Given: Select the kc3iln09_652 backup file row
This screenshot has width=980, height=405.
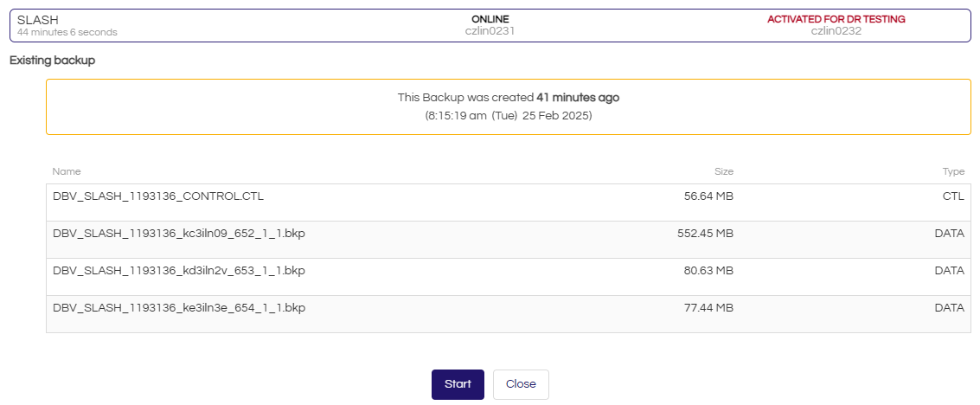Looking at the screenshot, I should (179, 234).
